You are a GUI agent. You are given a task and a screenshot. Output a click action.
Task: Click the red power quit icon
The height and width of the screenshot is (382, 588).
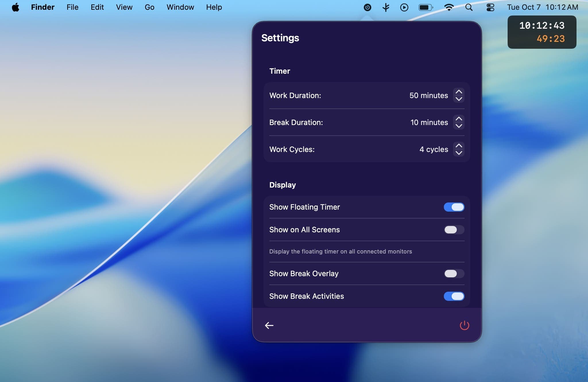(464, 325)
